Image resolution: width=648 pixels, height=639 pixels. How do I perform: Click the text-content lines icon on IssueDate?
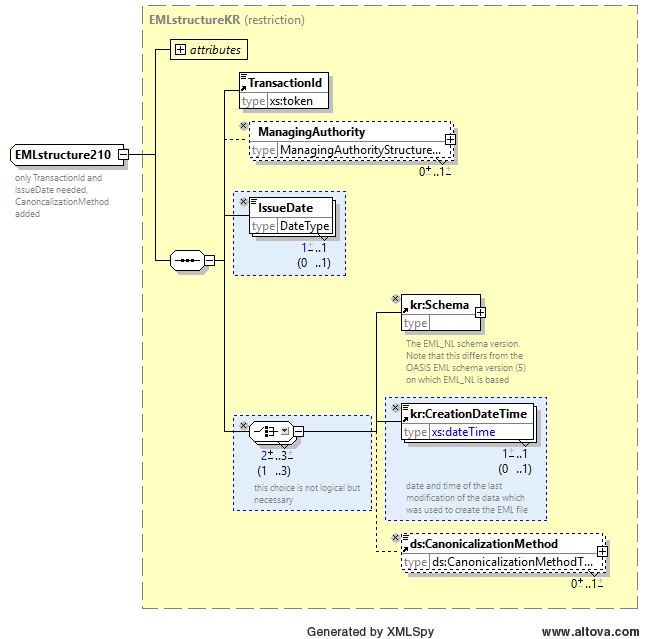[254, 201]
